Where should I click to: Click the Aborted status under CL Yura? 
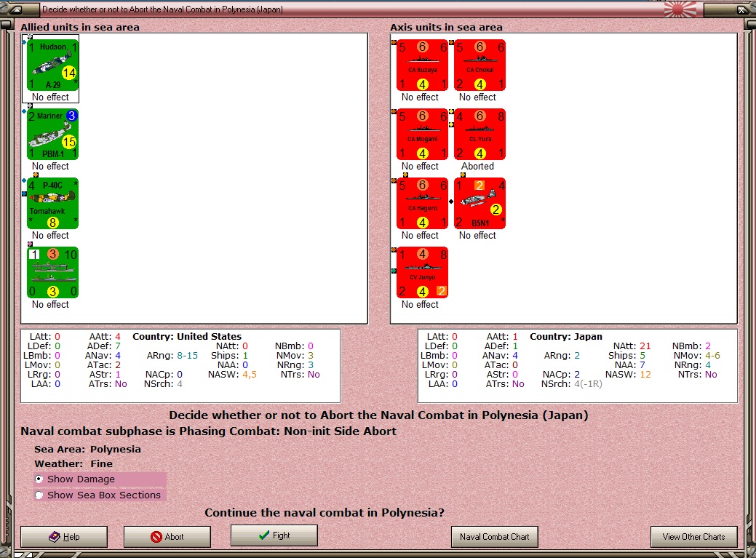(478, 167)
